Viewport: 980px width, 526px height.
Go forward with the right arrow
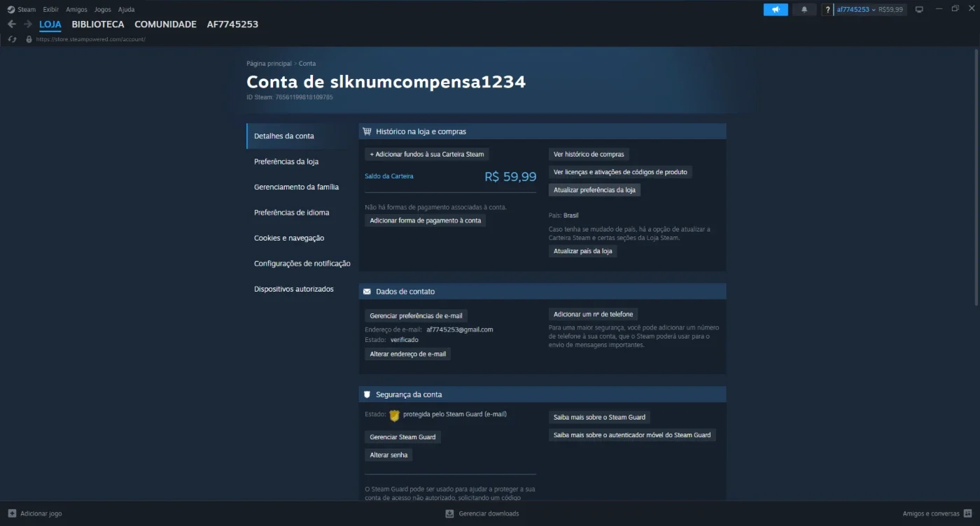pyautogui.click(x=28, y=24)
